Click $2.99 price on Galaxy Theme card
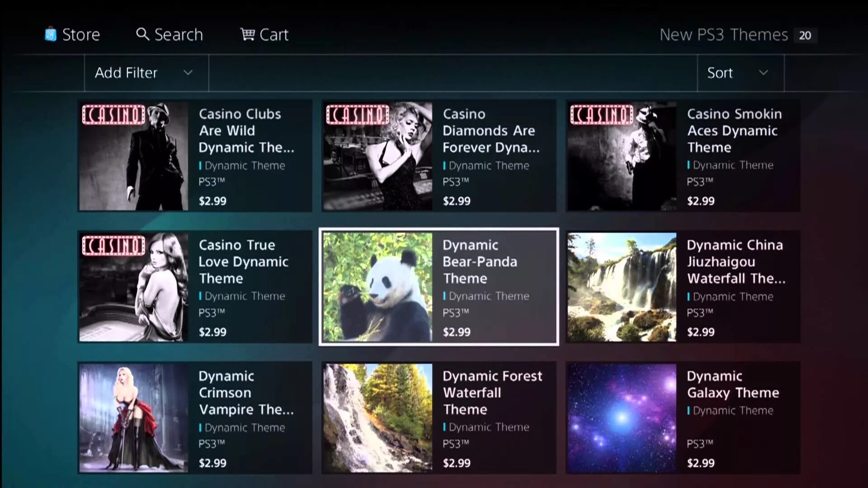 tap(701, 463)
